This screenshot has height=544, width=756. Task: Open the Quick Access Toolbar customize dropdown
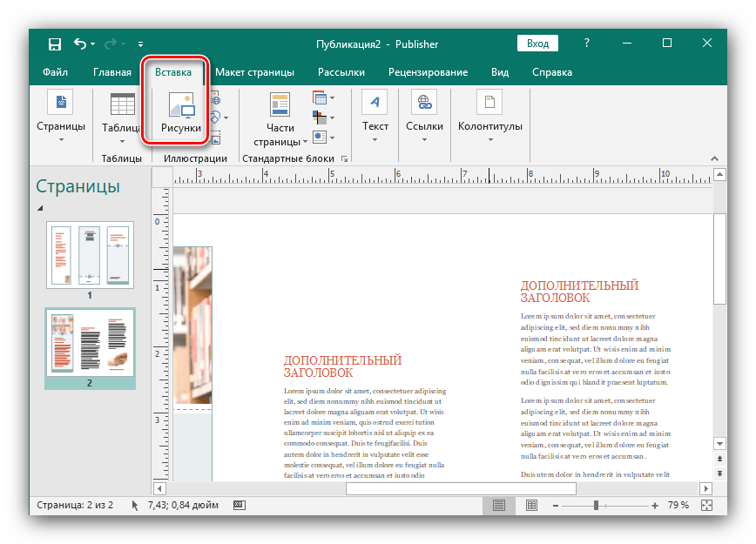(x=141, y=44)
